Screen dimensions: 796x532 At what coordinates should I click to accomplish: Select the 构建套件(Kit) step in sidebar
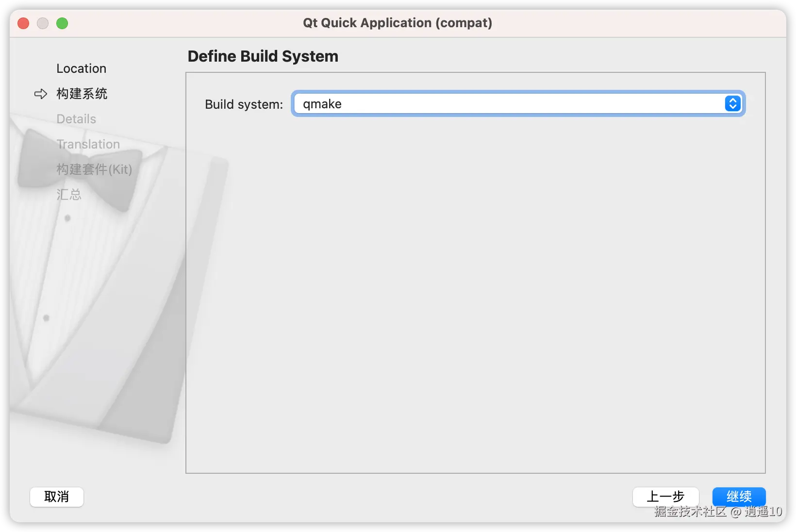point(94,169)
